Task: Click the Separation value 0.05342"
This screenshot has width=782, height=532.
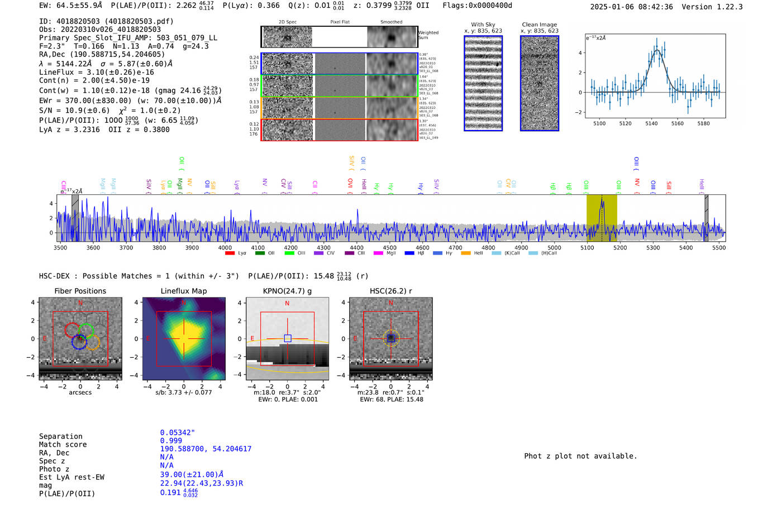Action: (x=178, y=433)
